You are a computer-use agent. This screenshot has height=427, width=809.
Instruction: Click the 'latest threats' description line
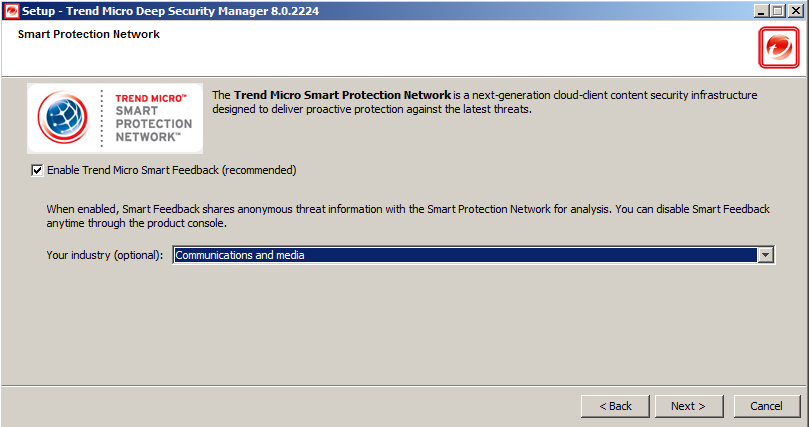coord(371,109)
